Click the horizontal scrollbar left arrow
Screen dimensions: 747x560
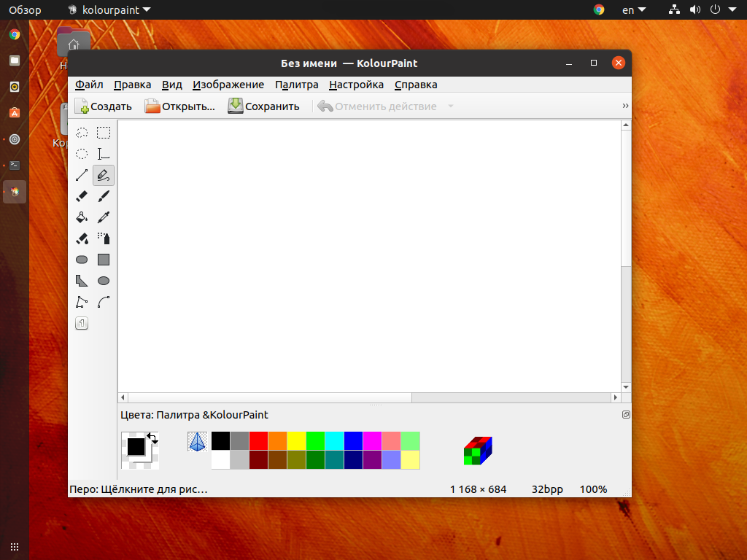pyautogui.click(x=123, y=397)
